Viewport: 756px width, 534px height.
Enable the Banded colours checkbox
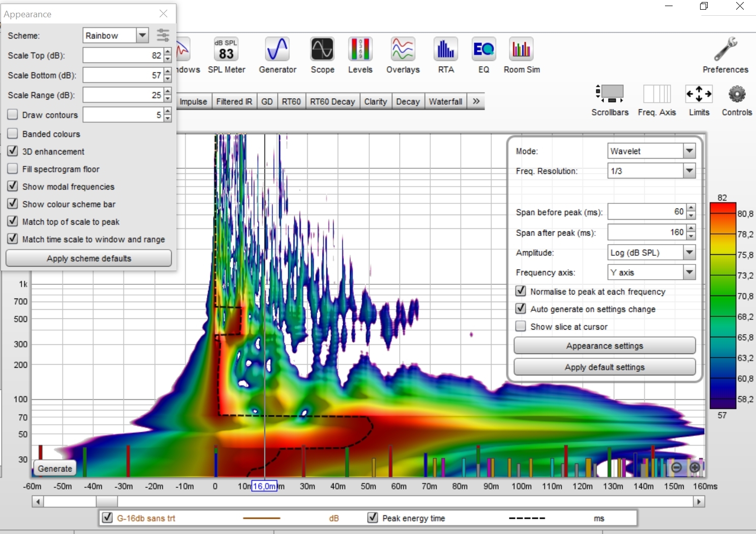click(13, 134)
